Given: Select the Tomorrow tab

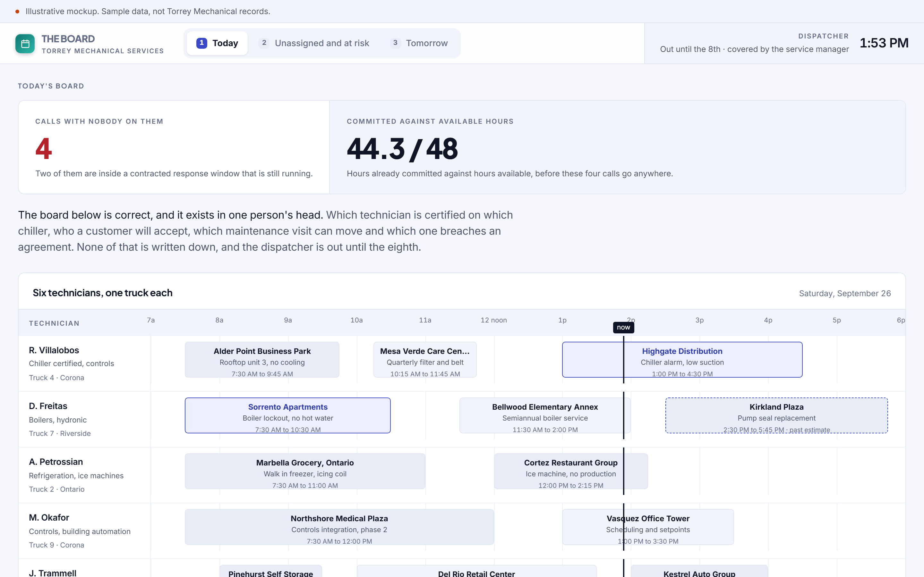Looking at the screenshot, I should [419, 43].
